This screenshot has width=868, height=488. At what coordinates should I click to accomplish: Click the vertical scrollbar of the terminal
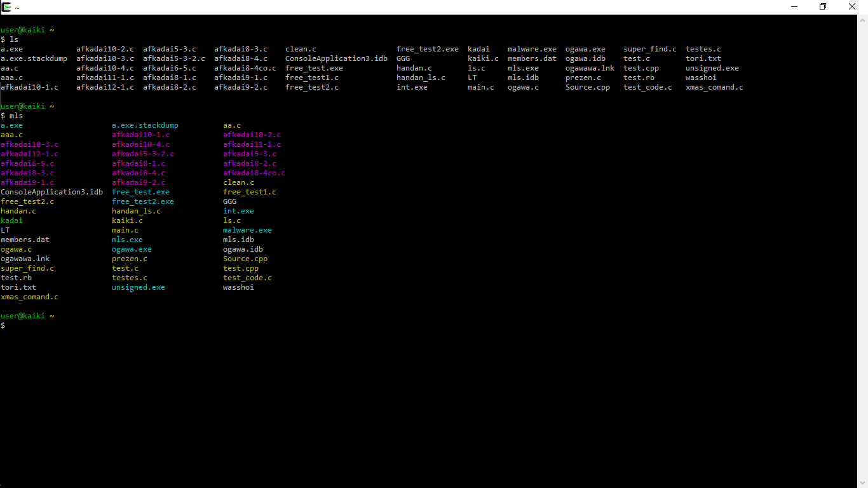pos(862,251)
